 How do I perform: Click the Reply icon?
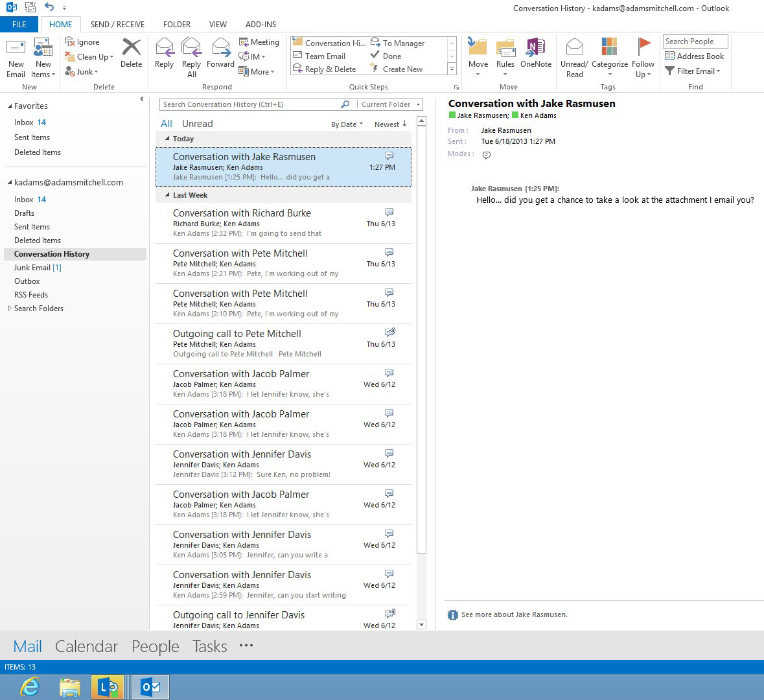point(164,47)
